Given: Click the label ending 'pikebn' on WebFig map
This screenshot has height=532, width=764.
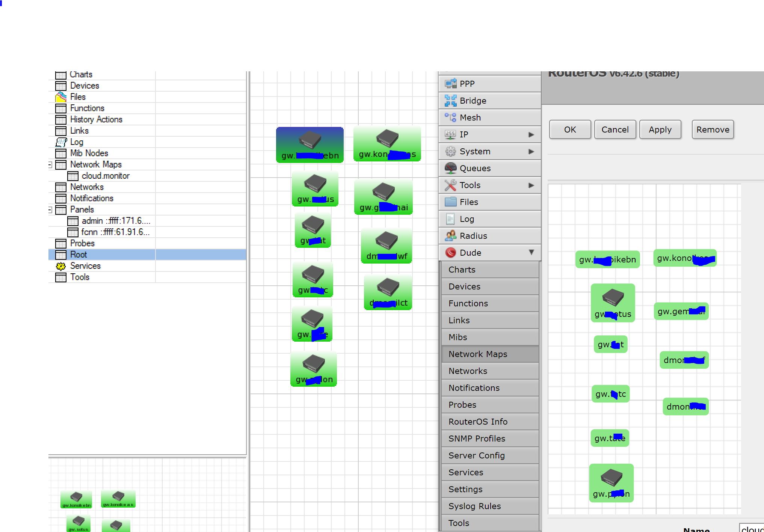Looking at the screenshot, I should (x=607, y=259).
